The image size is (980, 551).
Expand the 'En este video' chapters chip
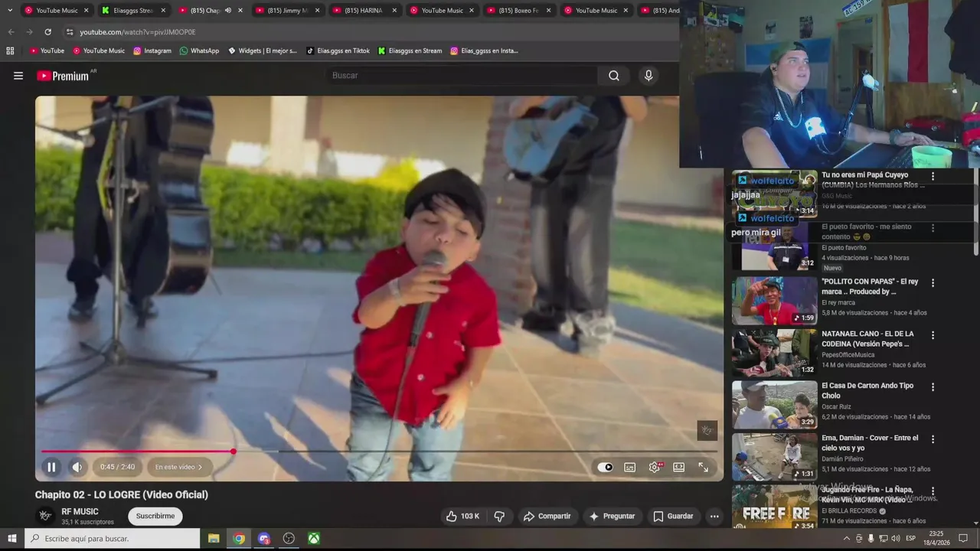tap(178, 467)
